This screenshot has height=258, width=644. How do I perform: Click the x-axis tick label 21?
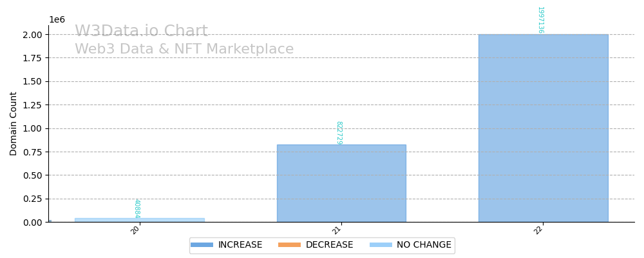pyautogui.click(x=336, y=230)
